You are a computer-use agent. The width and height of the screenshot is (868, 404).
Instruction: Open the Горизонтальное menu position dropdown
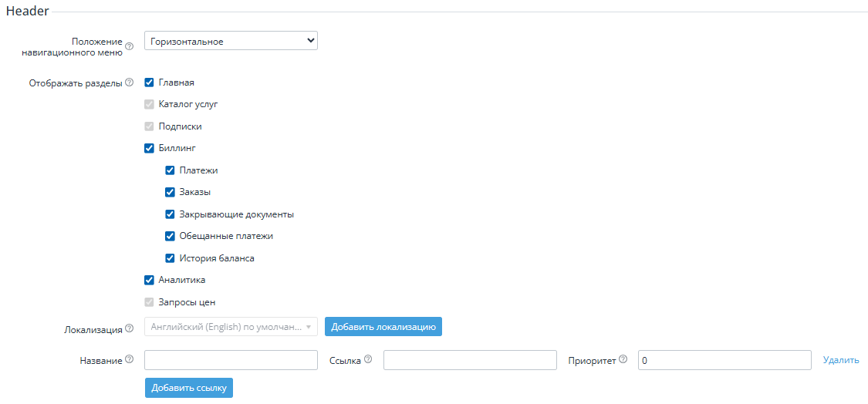coord(231,41)
